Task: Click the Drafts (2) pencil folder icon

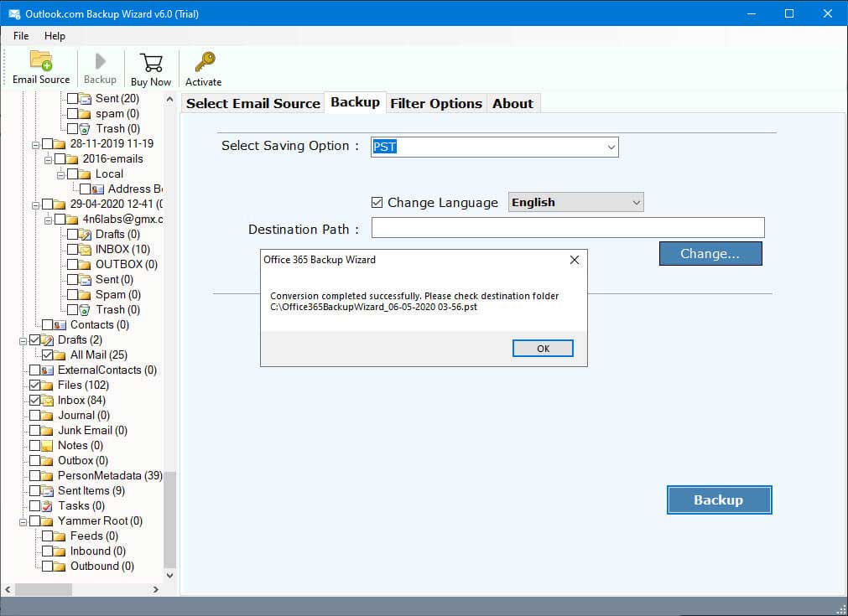Action: tap(47, 340)
